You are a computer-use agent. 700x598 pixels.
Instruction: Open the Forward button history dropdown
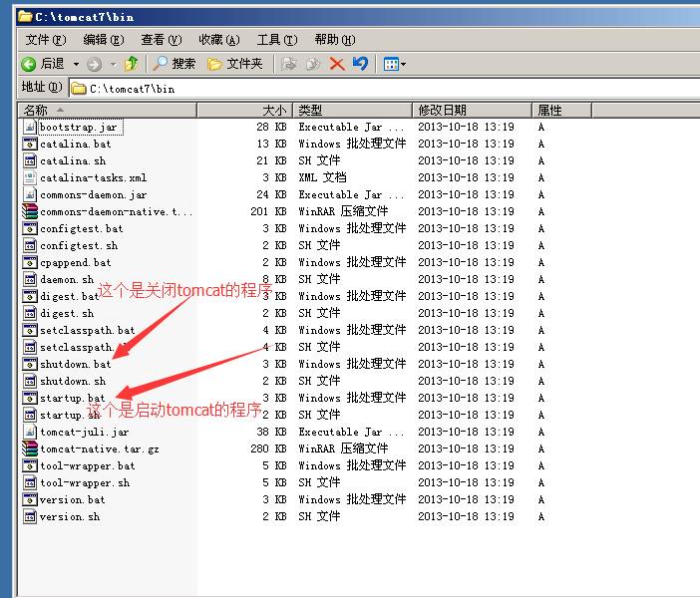click(113, 64)
